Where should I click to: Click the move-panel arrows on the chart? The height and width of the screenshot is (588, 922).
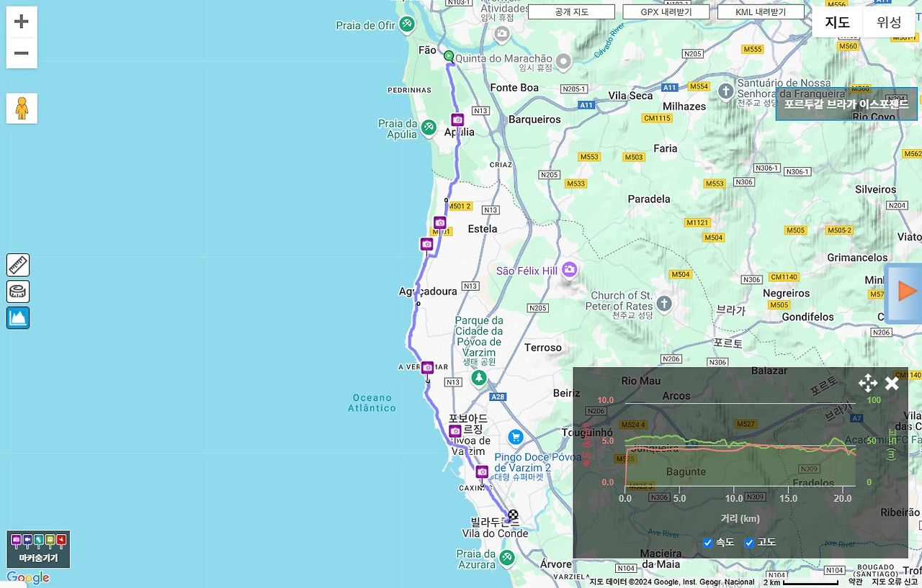tap(867, 383)
